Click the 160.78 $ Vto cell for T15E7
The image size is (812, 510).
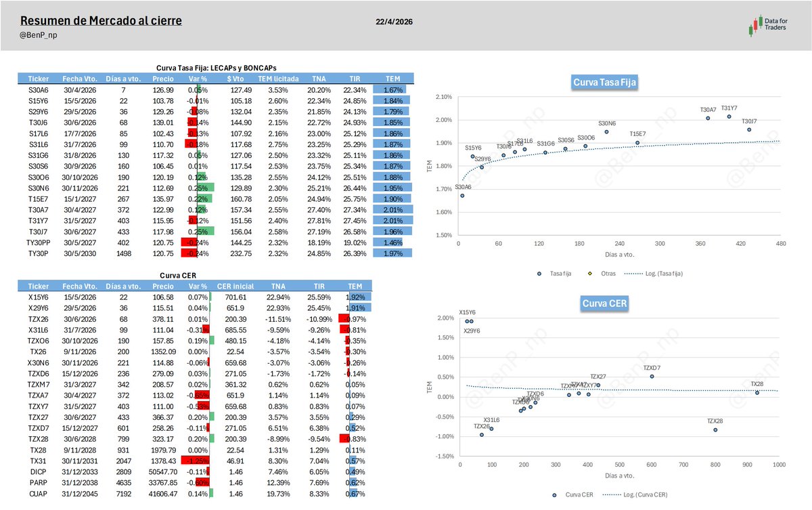point(240,198)
